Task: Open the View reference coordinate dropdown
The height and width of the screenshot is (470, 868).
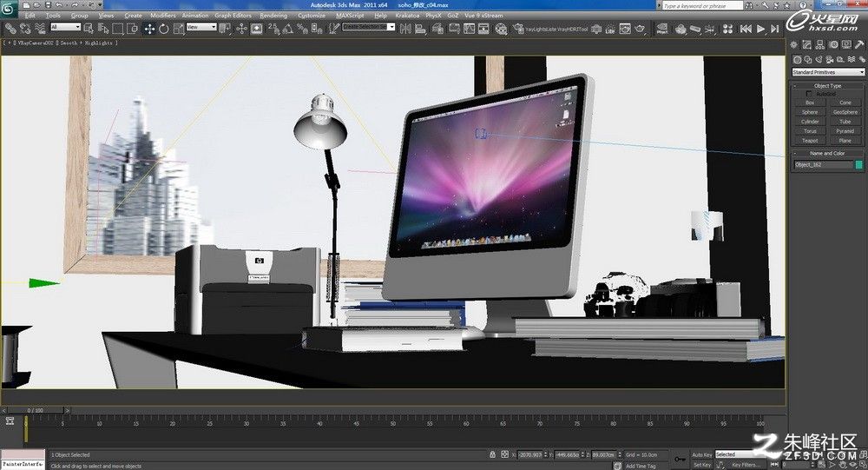Action: tap(201, 27)
